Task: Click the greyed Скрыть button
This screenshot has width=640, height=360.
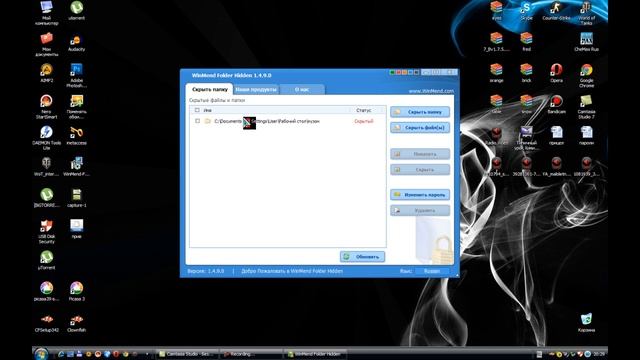Action: coord(420,169)
